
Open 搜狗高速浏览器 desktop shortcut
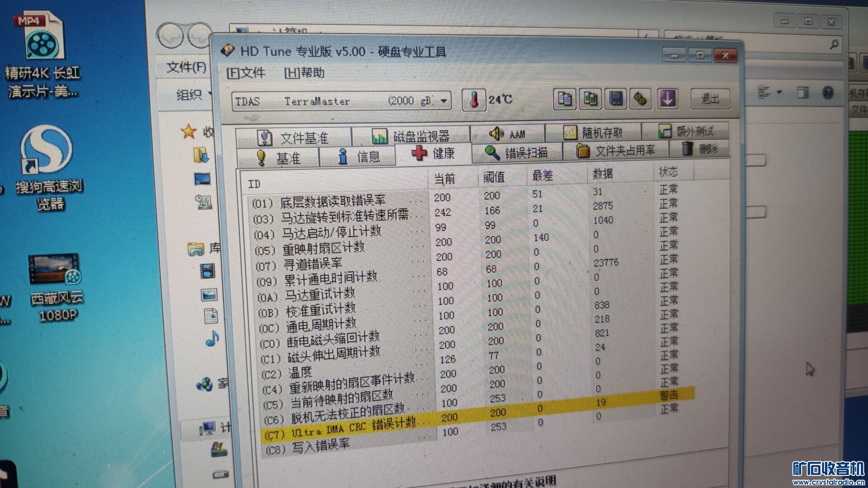click(x=49, y=169)
